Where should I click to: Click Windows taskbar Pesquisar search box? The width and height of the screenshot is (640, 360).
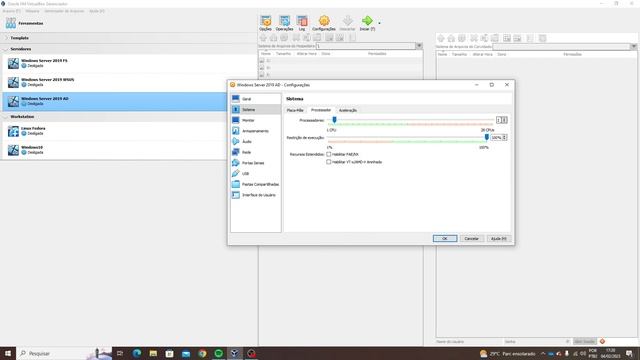[x=65, y=353]
